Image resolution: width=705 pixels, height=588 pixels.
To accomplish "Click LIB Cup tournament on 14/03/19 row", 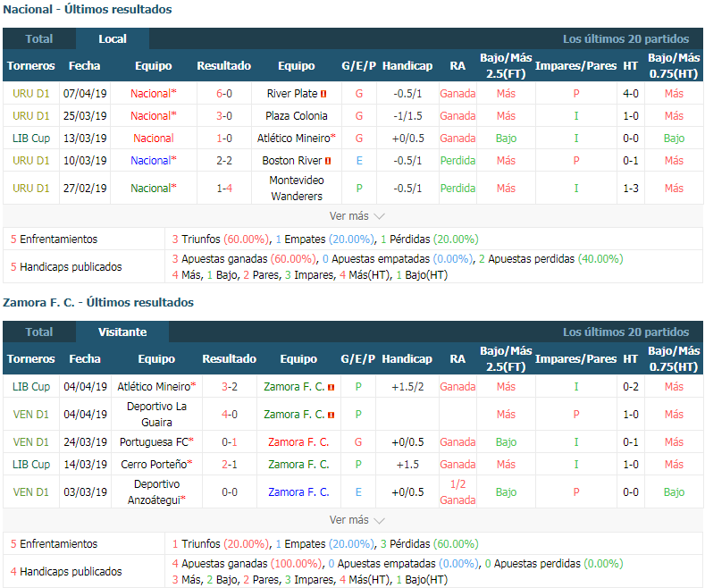I will click(31, 465).
